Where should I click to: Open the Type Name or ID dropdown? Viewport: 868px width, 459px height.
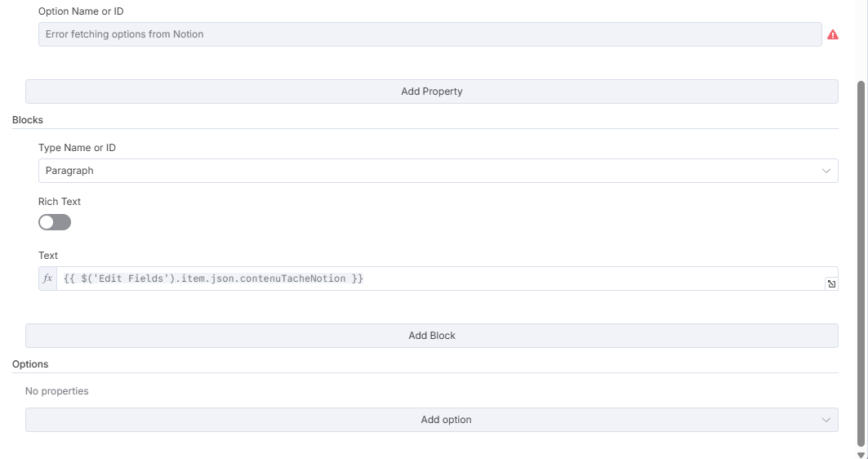438,171
